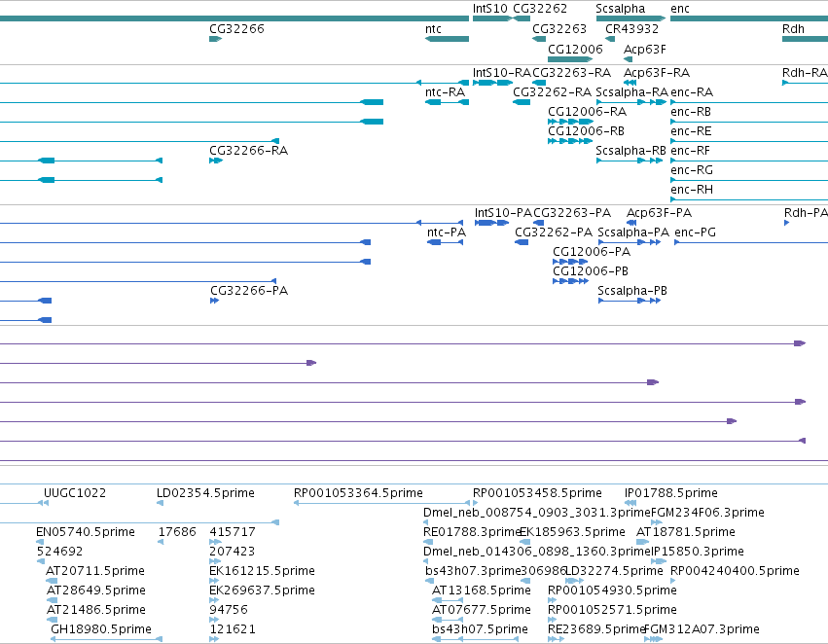The image size is (828, 644).
Task: Click the EK269637.5prime EST label
Action: pyautogui.click(x=262, y=591)
